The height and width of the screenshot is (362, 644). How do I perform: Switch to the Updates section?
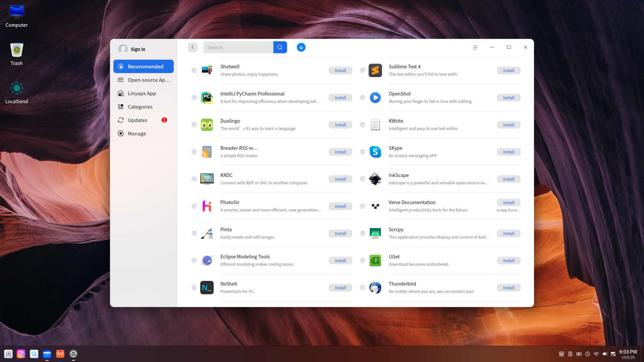[137, 120]
